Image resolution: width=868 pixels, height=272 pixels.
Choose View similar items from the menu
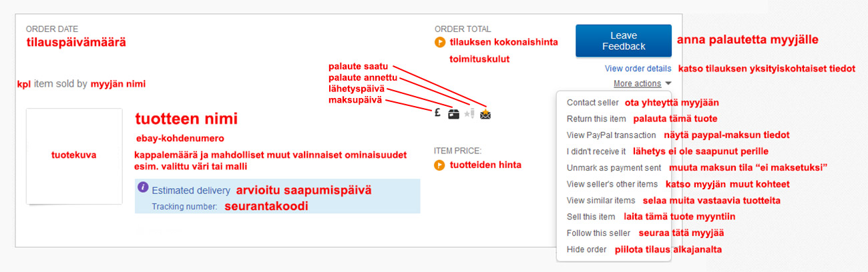[600, 200]
